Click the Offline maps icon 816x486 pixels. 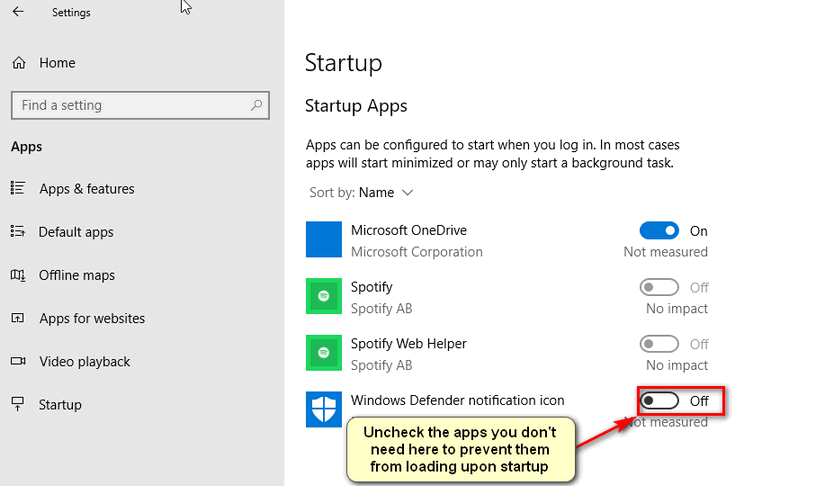[18, 275]
